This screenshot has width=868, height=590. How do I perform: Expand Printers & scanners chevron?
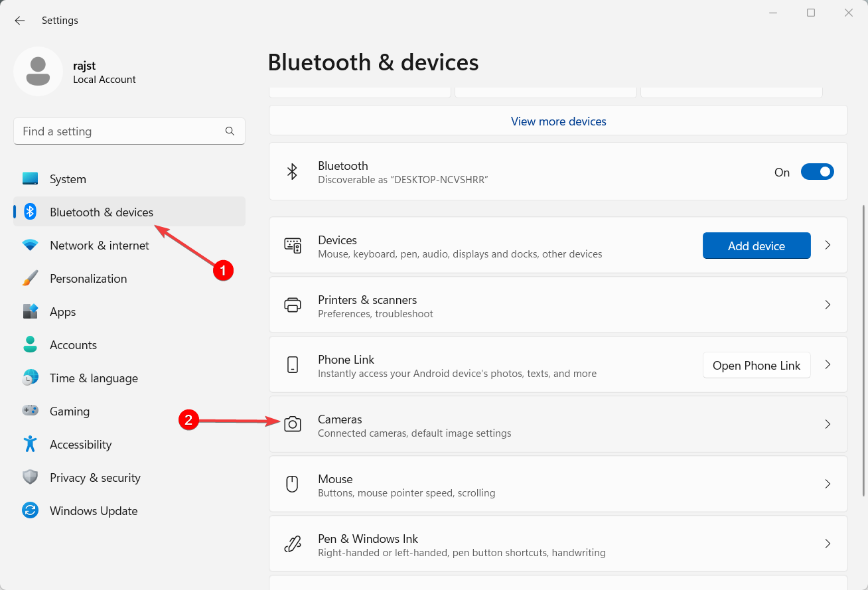pos(828,305)
